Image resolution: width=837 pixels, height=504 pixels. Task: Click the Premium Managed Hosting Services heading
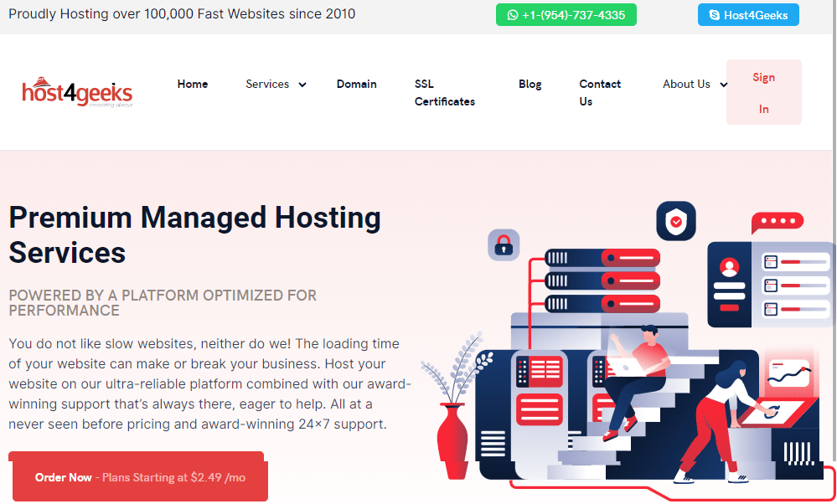click(195, 234)
